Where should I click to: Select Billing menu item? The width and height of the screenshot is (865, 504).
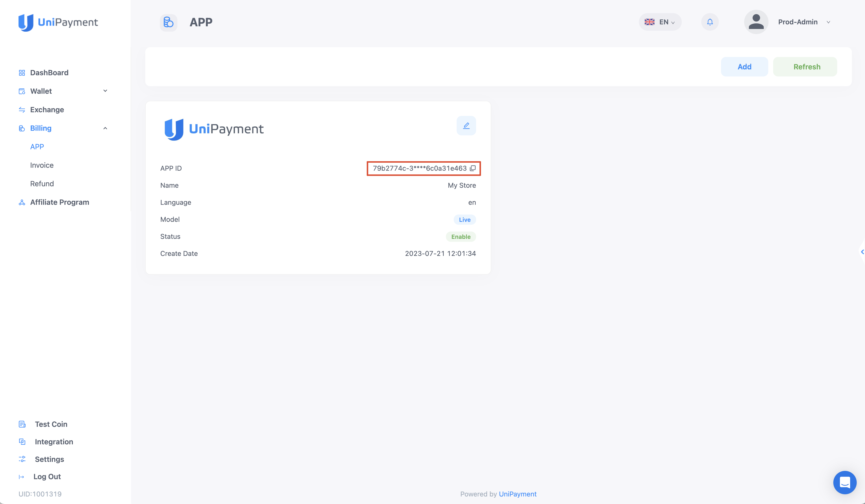pyautogui.click(x=41, y=128)
